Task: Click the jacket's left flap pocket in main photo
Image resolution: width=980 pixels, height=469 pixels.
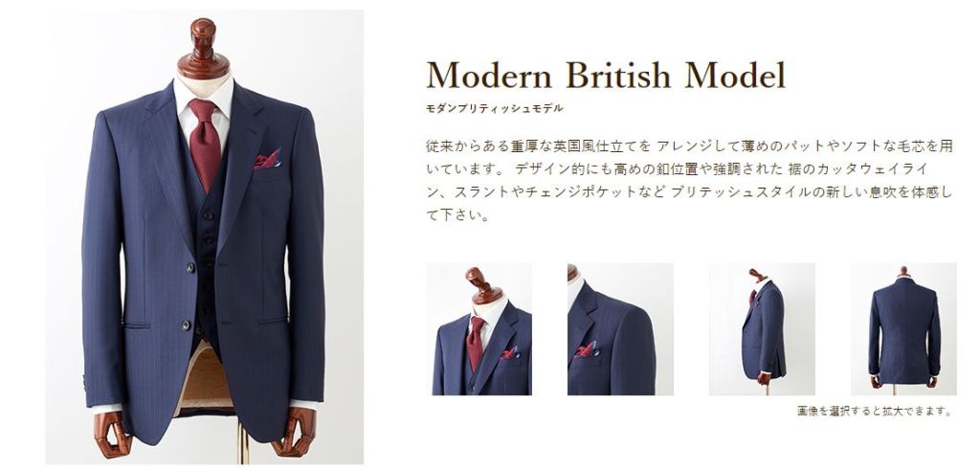Action: click(136, 325)
